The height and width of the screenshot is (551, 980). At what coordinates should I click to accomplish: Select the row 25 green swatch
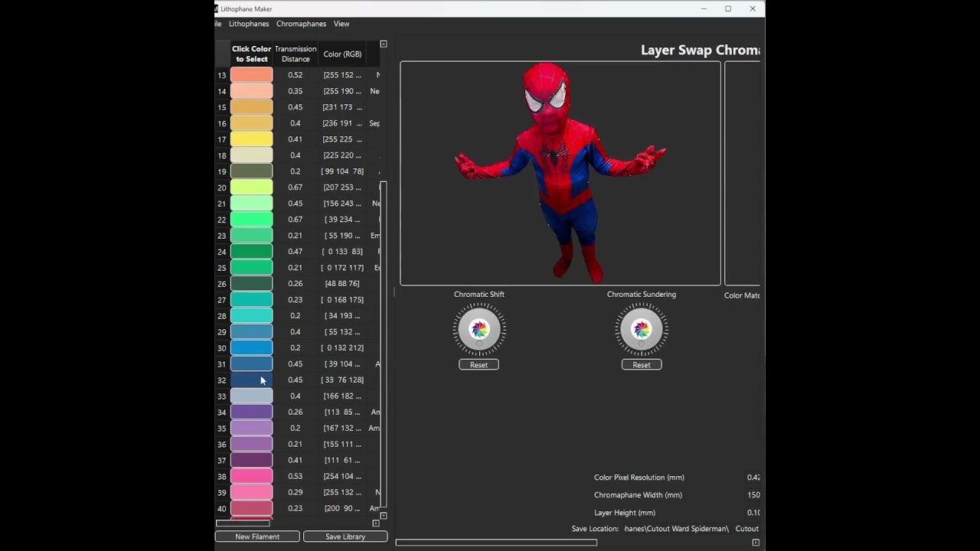(251, 268)
